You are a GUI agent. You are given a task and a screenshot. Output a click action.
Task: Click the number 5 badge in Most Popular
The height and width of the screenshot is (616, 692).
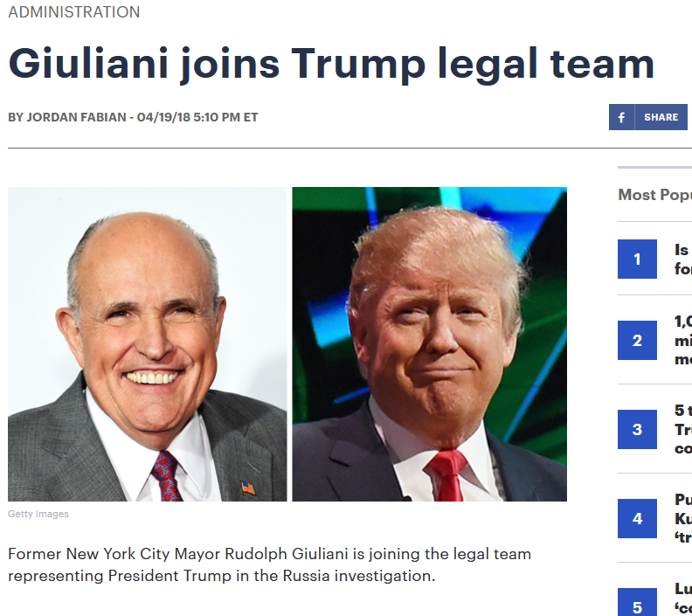(x=637, y=603)
